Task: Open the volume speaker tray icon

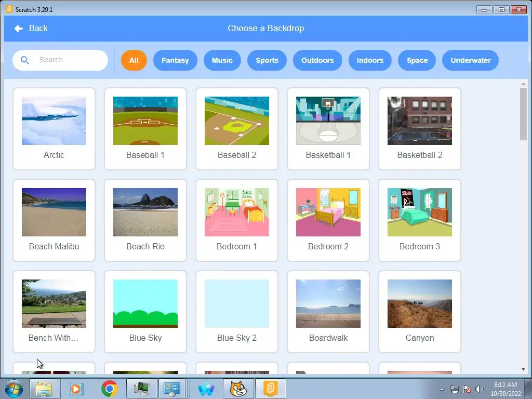Action: 479,389
